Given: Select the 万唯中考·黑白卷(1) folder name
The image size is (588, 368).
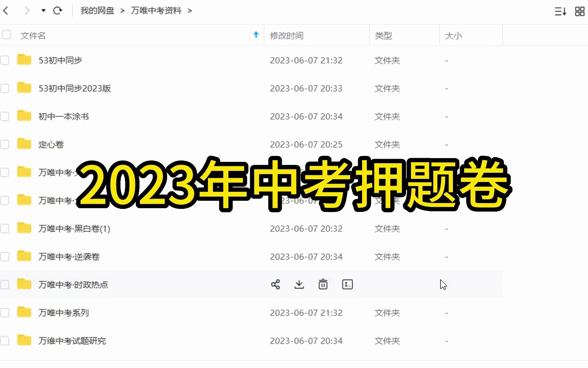Looking at the screenshot, I should (x=75, y=229).
